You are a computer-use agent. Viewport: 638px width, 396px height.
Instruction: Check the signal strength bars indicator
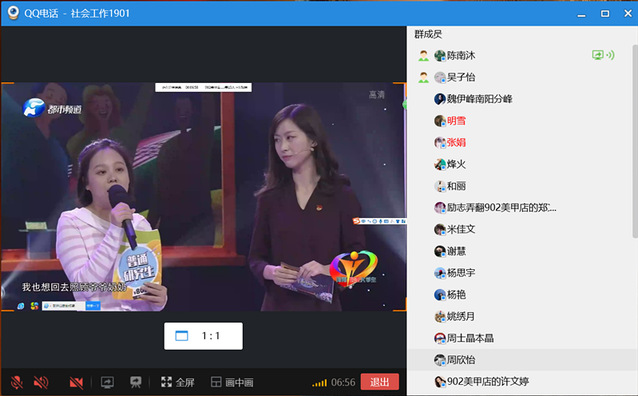tap(319, 383)
